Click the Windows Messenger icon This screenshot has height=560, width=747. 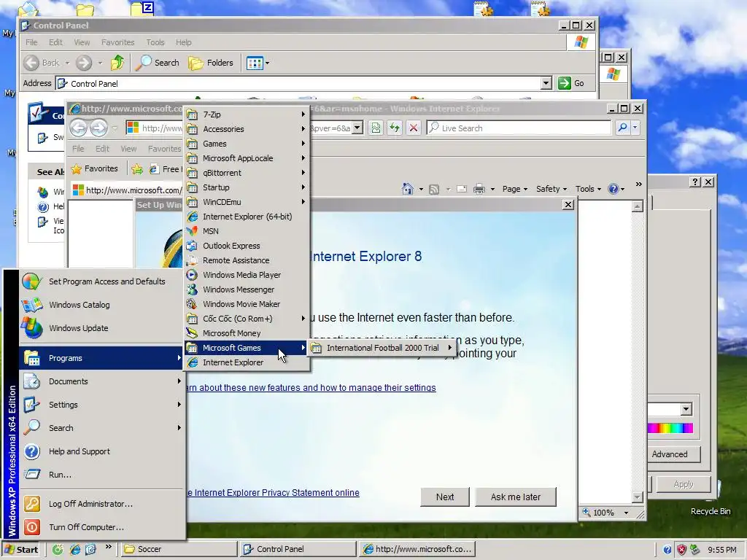tap(192, 289)
